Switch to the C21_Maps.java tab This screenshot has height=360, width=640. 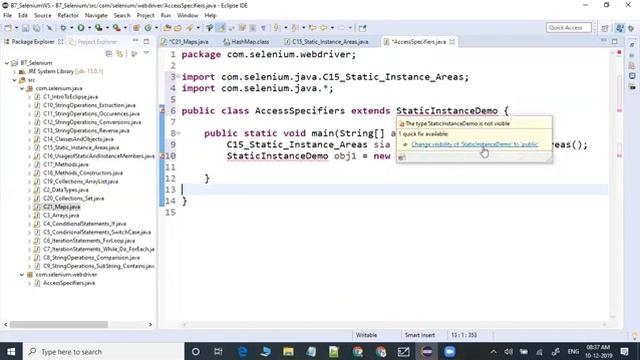[188, 42]
